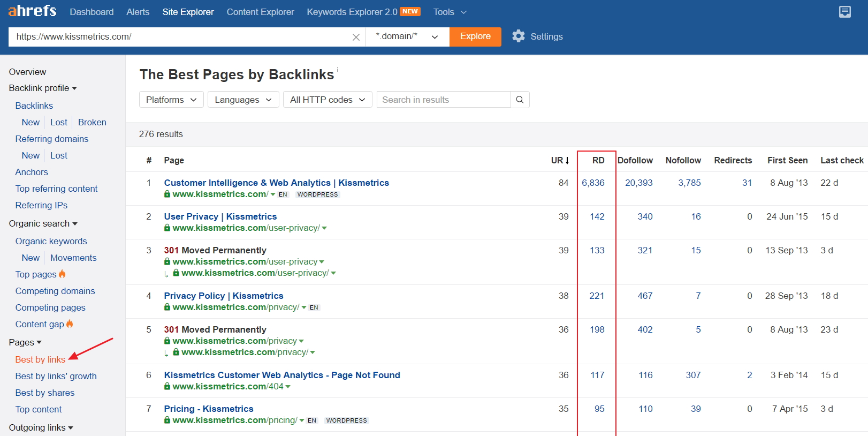Viewport: 868px width, 436px height.
Task: Collapse the Organic search section
Action: tap(43, 223)
